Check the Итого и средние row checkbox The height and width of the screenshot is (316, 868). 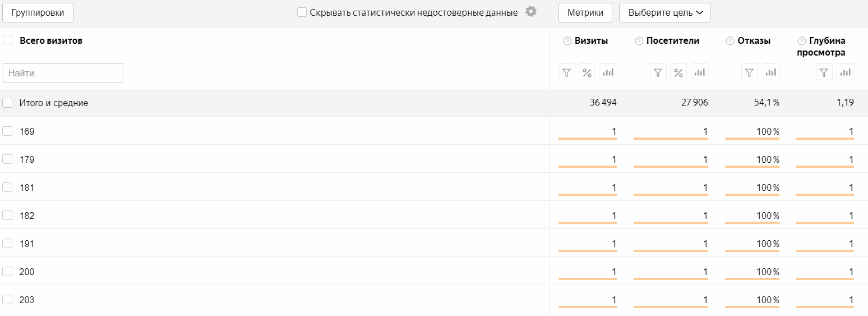coord(7,103)
